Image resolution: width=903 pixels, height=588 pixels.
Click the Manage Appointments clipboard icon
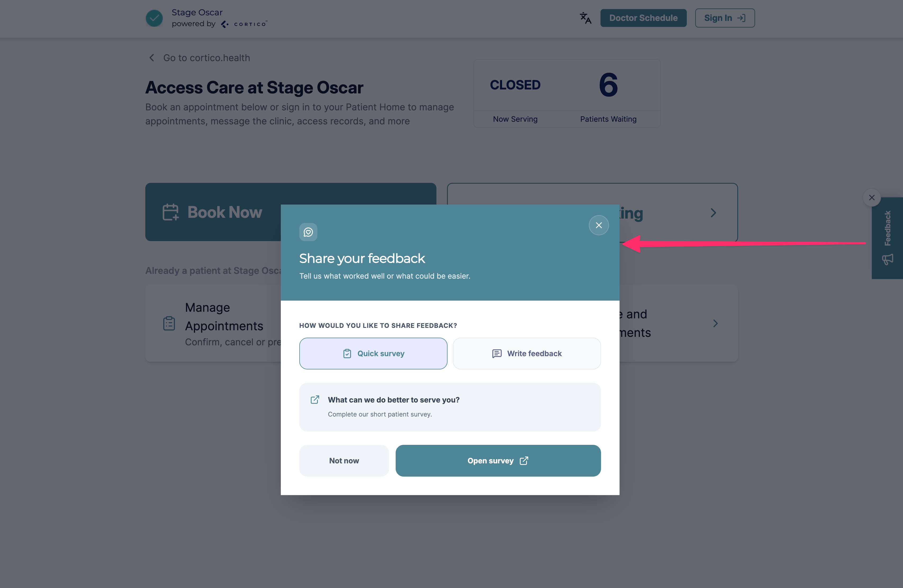pos(169,324)
